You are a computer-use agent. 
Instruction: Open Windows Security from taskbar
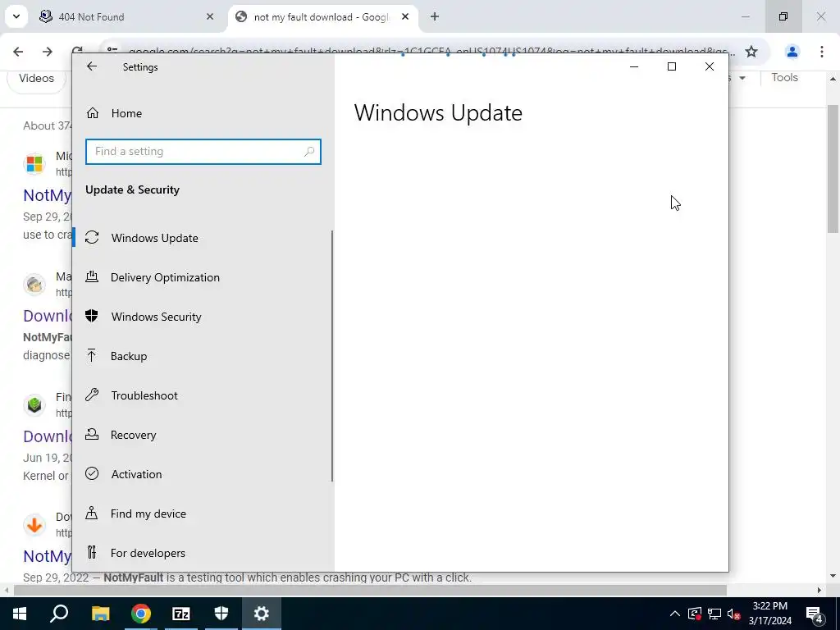click(x=221, y=614)
